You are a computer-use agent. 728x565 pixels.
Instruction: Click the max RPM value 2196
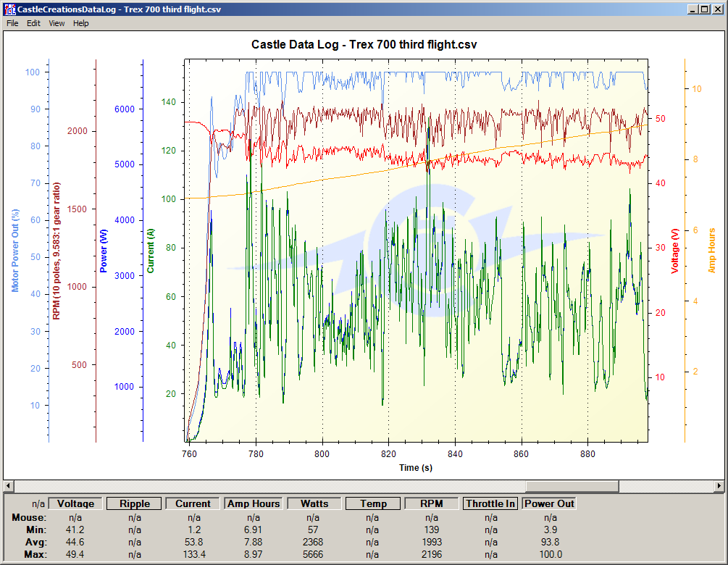(x=432, y=554)
